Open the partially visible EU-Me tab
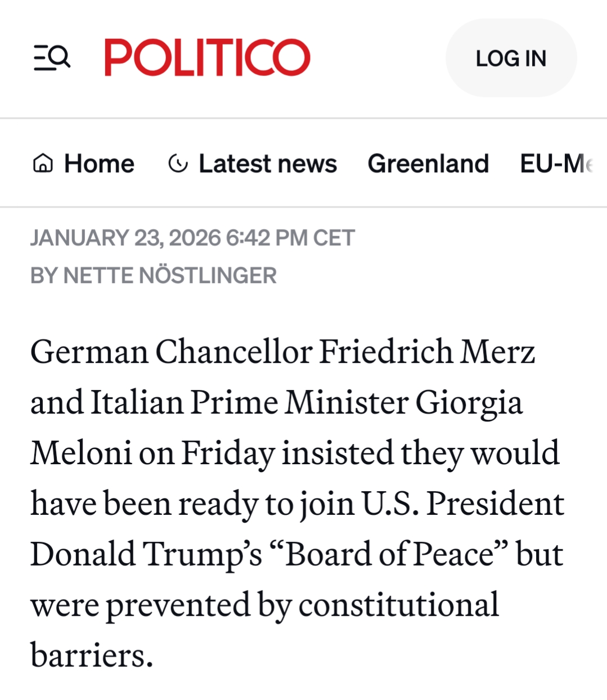The height and width of the screenshot is (700, 607). coord(556,164)
